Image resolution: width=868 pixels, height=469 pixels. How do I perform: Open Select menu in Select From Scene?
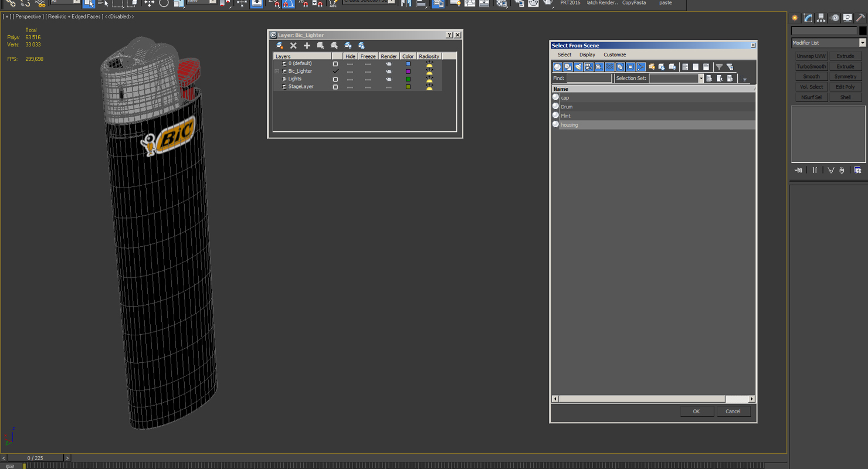pyautogui.click(x=564, y=55)
